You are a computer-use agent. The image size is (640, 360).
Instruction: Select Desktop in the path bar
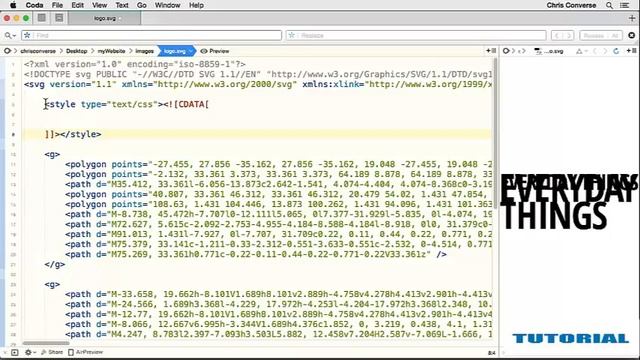point(76,51)
